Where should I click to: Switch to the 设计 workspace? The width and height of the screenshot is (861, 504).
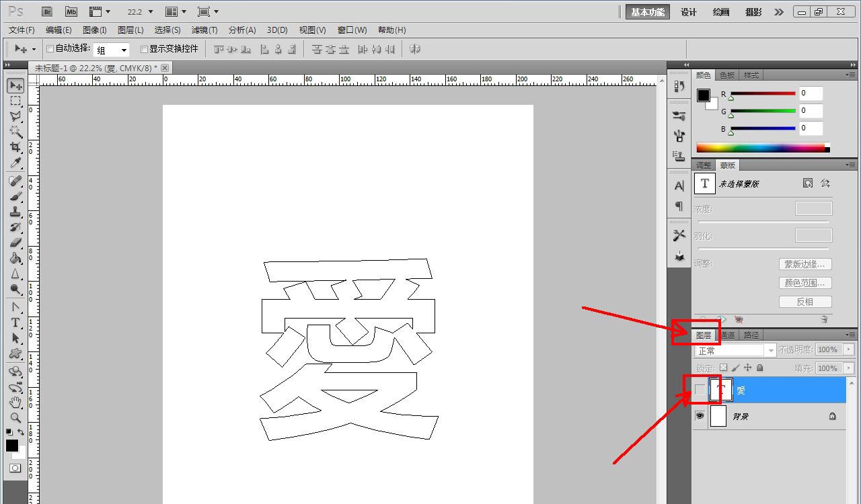tap(689, 12)
